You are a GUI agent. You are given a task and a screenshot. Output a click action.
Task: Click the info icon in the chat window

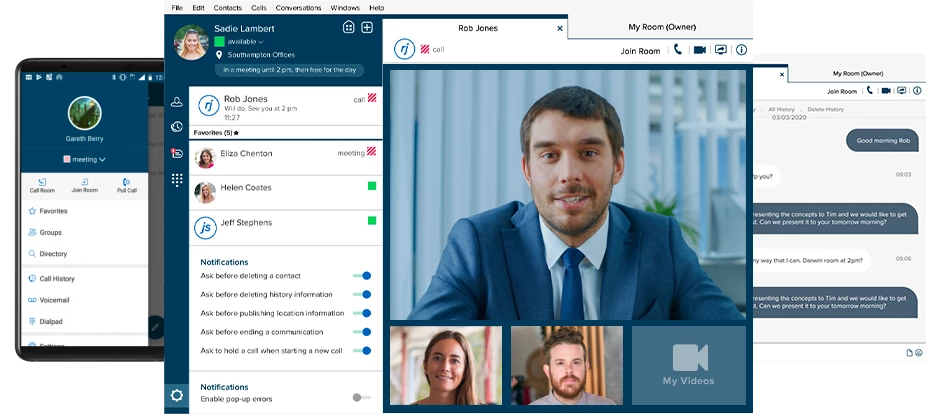(x=917, y=90)
